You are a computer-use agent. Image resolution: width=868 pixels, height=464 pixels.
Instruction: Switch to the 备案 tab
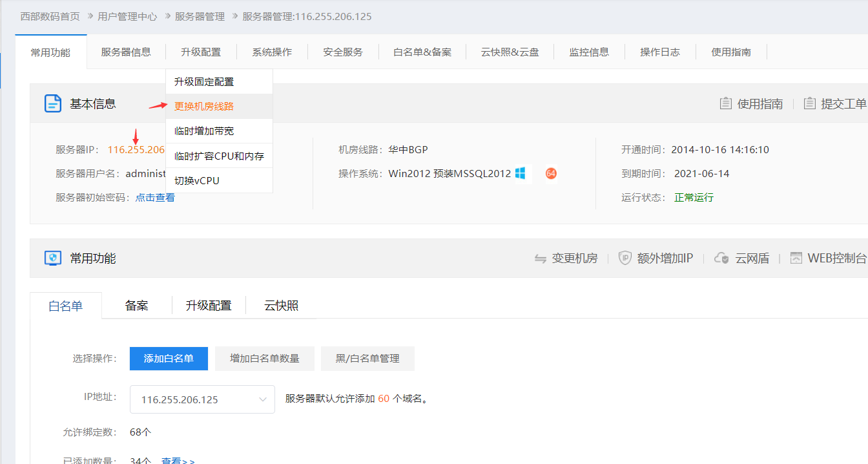click(136, 304)
